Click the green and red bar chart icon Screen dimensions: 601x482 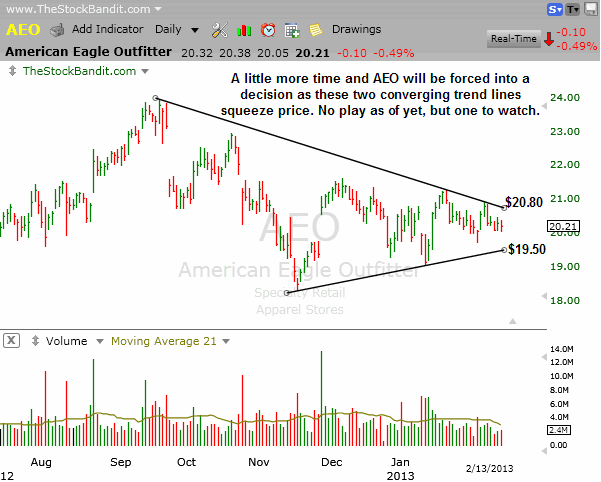(243, 30)
